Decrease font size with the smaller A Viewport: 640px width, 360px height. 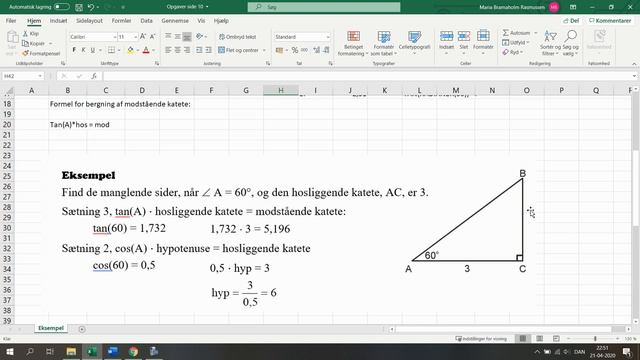coord(152,37)
